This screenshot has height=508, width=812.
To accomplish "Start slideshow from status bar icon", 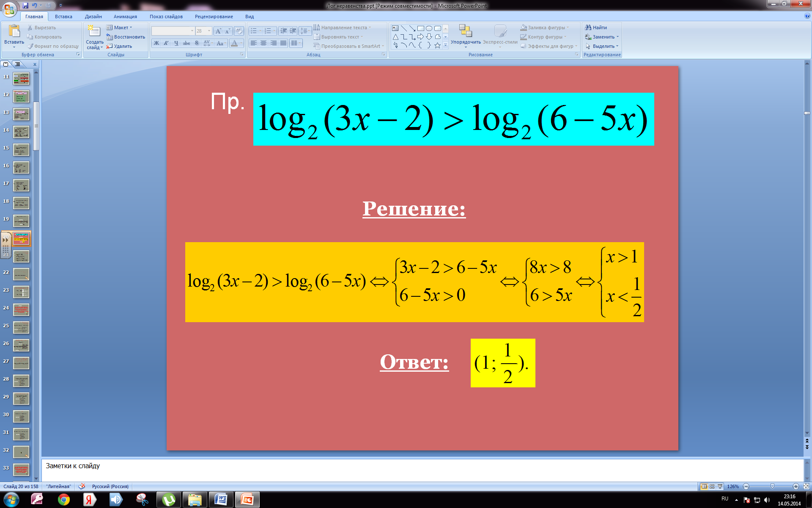I will point(720,486).
